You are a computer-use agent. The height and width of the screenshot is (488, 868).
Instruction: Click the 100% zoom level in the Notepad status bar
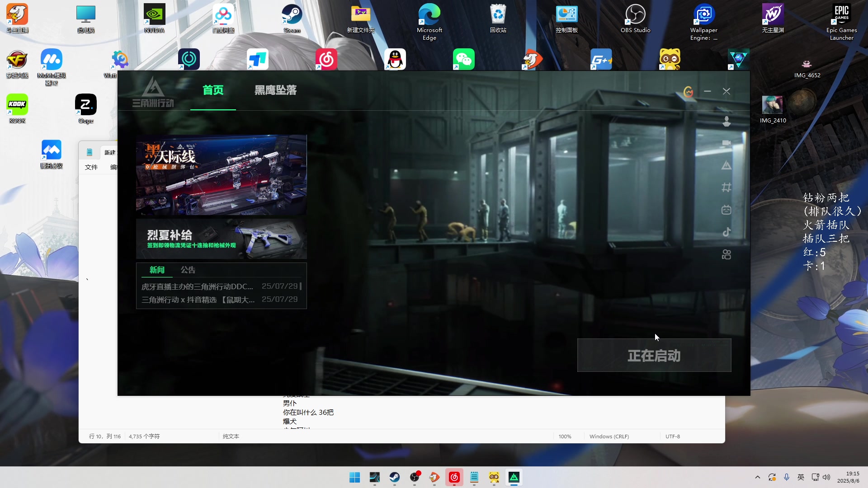(565, 436)
